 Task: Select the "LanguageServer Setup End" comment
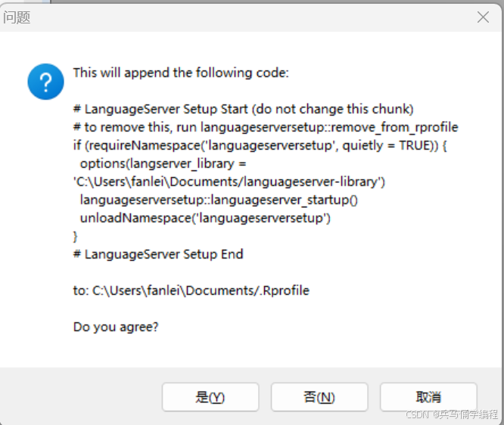point(158,254)
